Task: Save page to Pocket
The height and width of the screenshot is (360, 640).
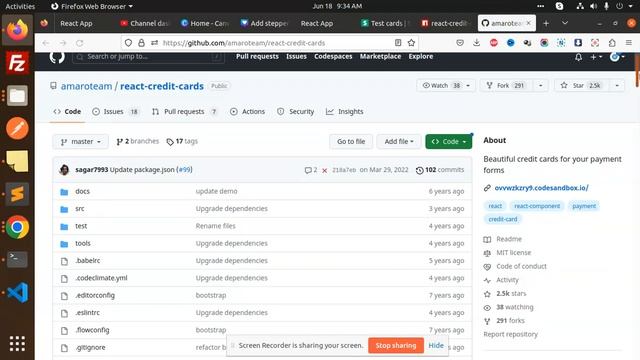Action: point(460,42)
